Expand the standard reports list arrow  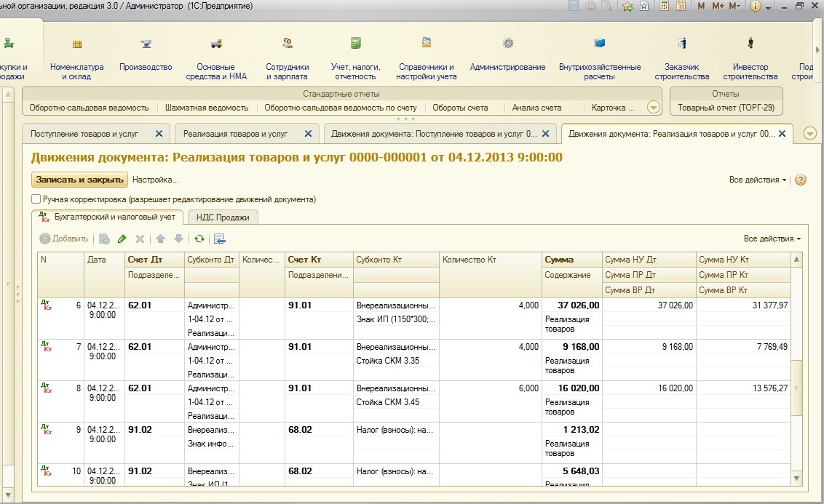click(x=653, y=108)
